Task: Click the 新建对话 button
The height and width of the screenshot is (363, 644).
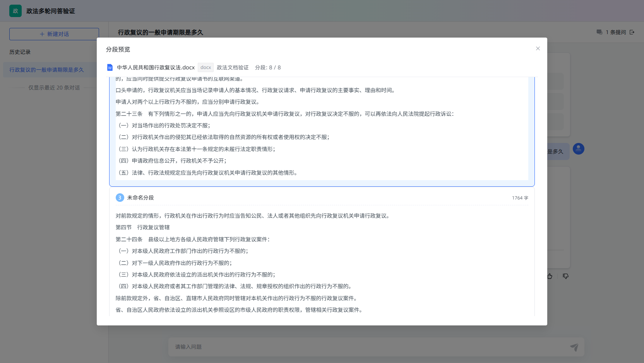Action: pos(54,34)
